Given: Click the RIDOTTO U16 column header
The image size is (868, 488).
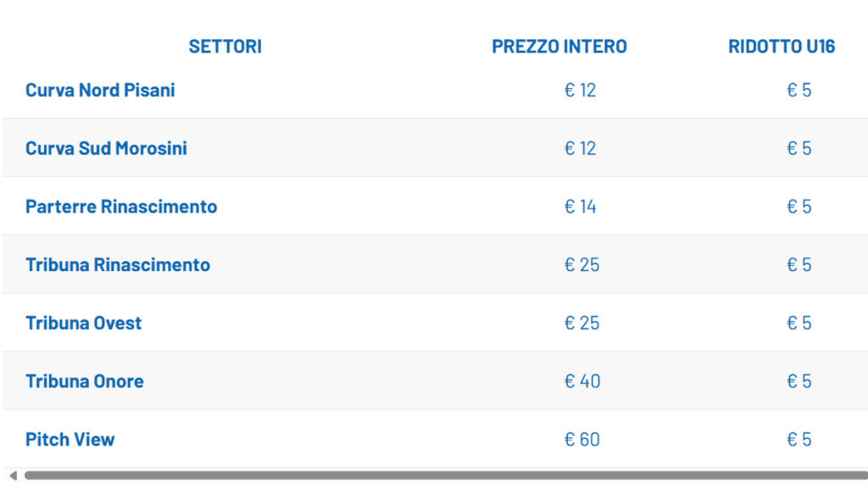Looking at the screenshot, I should coord(781,47).
